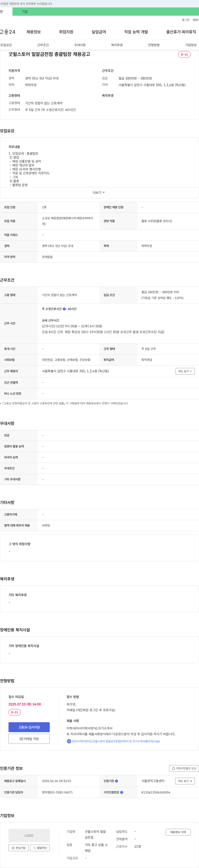Open the 출산휴가·육아휴직 menu
The image size is (199, 868).
pos(181,32)
